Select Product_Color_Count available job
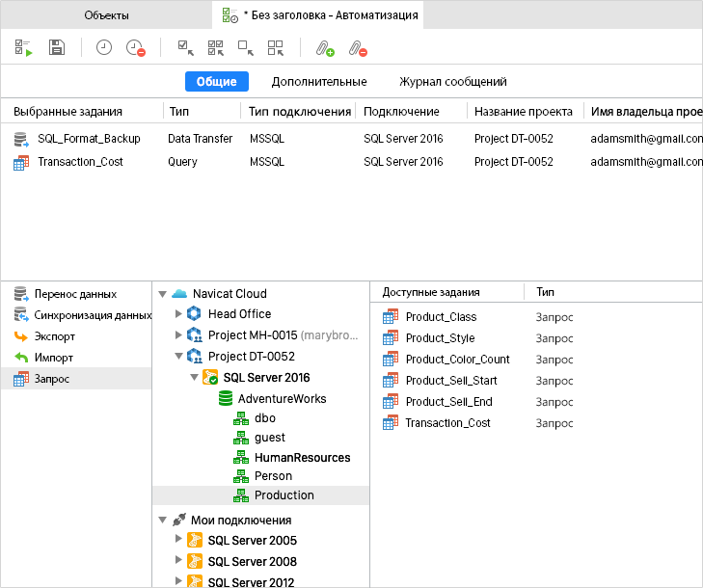The height and width of the screenshot is (588, 703). coord(536,359)
